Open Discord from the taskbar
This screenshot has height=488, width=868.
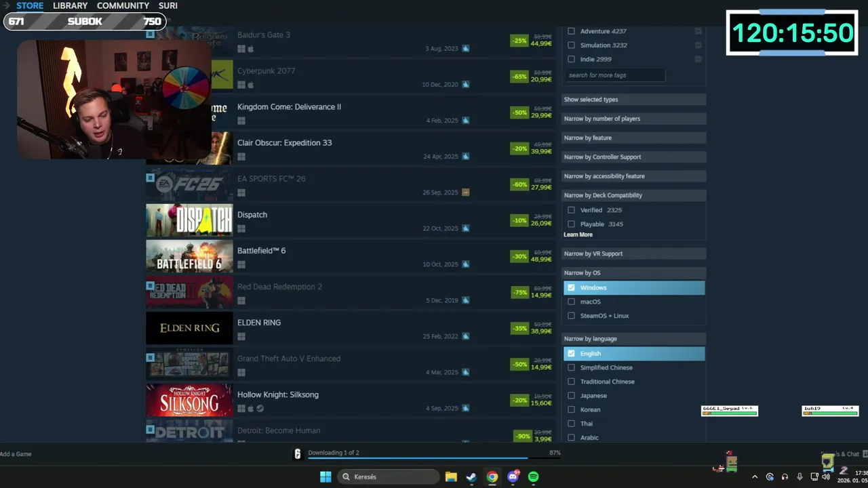pyautogui.click(x=513, y=477)
